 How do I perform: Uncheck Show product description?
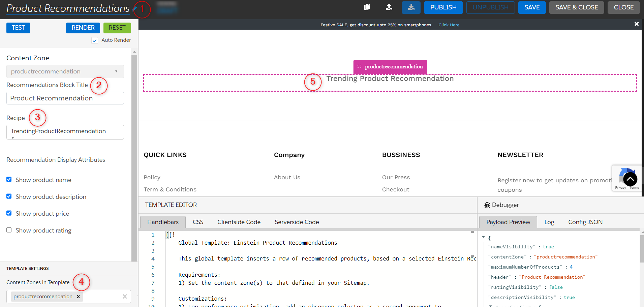9,196
